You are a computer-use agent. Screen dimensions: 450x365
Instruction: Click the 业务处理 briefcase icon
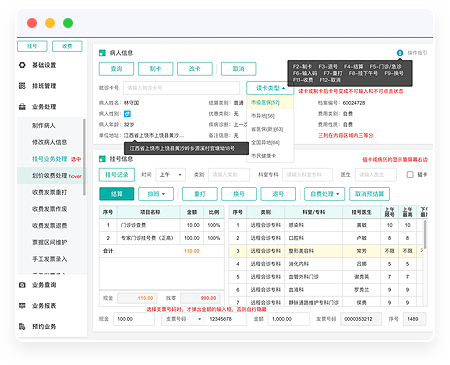(x=22, y=107)
